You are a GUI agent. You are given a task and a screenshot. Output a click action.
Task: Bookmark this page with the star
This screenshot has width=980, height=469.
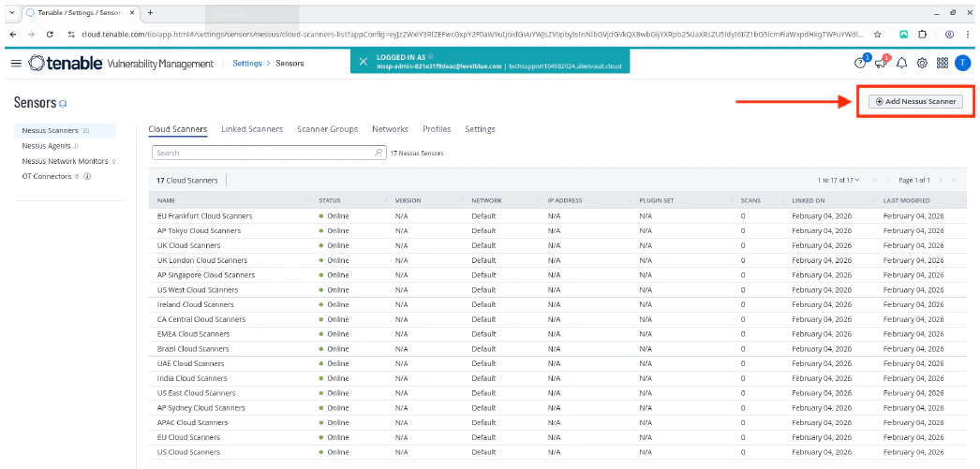878,35
